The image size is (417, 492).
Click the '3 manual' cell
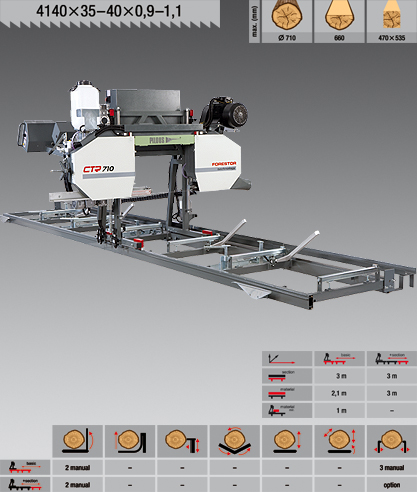click(x=392, y=468)
